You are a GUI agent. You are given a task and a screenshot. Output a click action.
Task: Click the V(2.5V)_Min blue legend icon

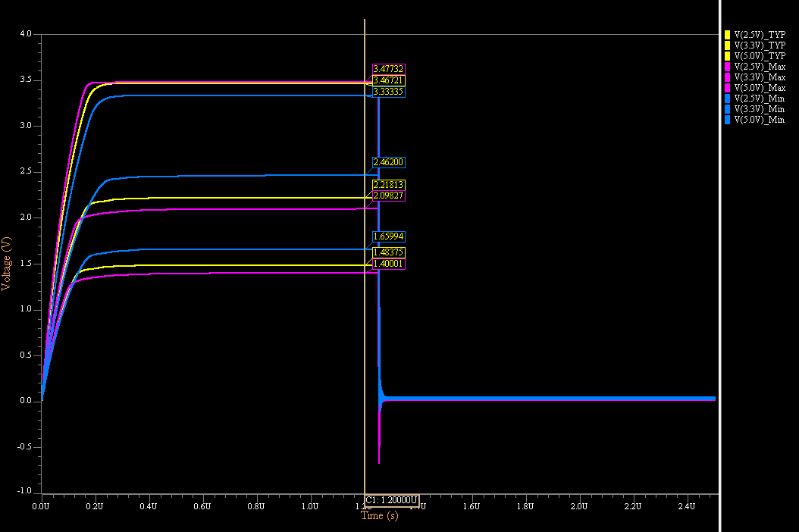click(x=726, y=98)
